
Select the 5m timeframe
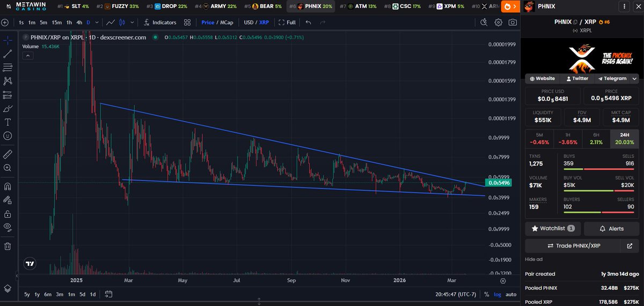(43, 23)
